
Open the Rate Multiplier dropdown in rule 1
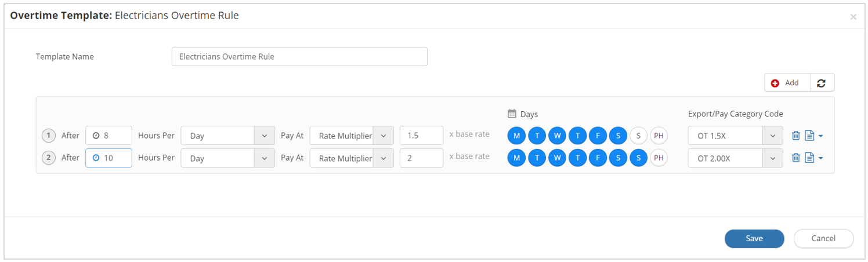click(352, 136)
